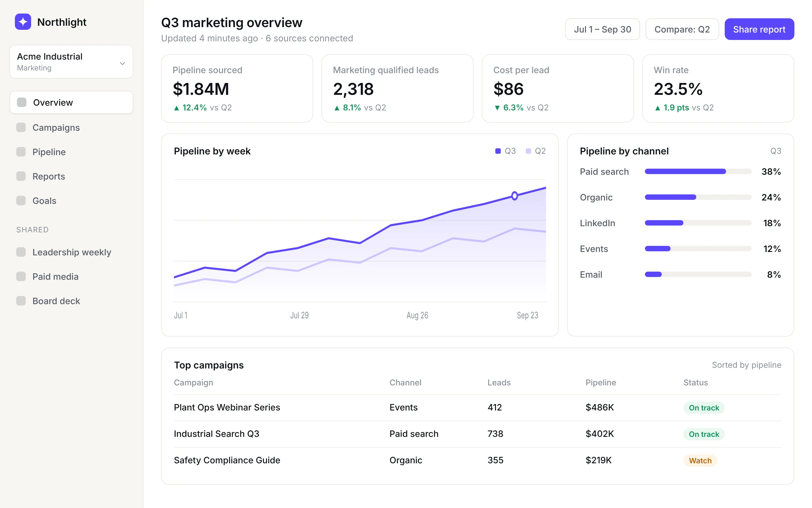Screen dimensions: 812x508
Task: Click the Paid media icon in sidebar
Action: pyautogui.click(x=21, y=276)
